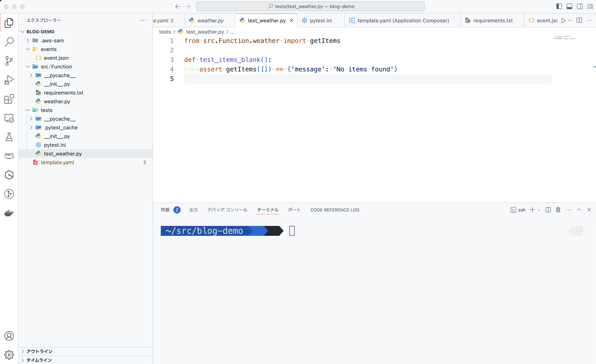Expand the アウトライン section
Viewport: 596px width, 364px height.
23,351
